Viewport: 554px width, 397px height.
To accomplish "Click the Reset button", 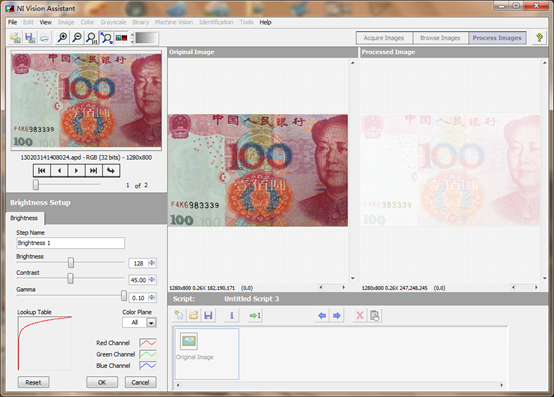I will click(x=33, y=382).
